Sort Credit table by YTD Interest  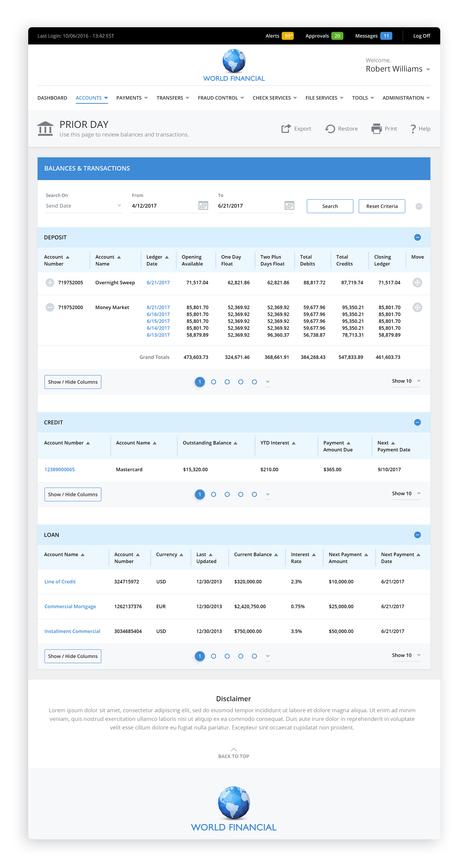point(294,443)
